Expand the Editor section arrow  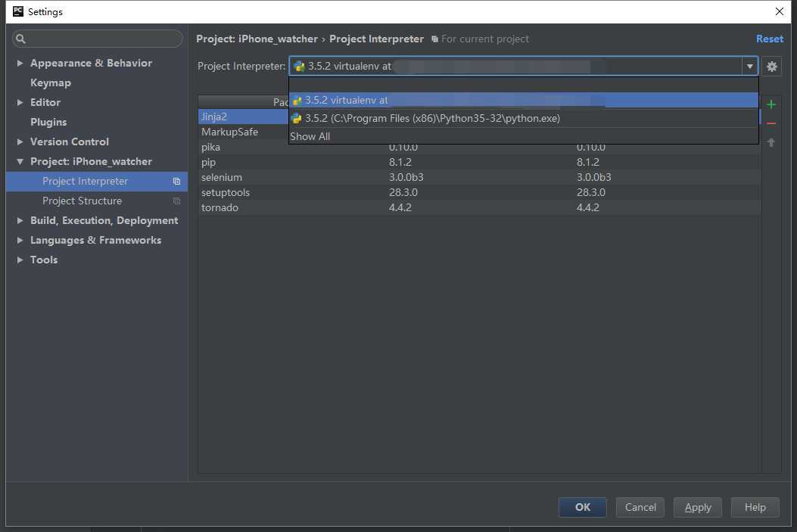point(20,103)
